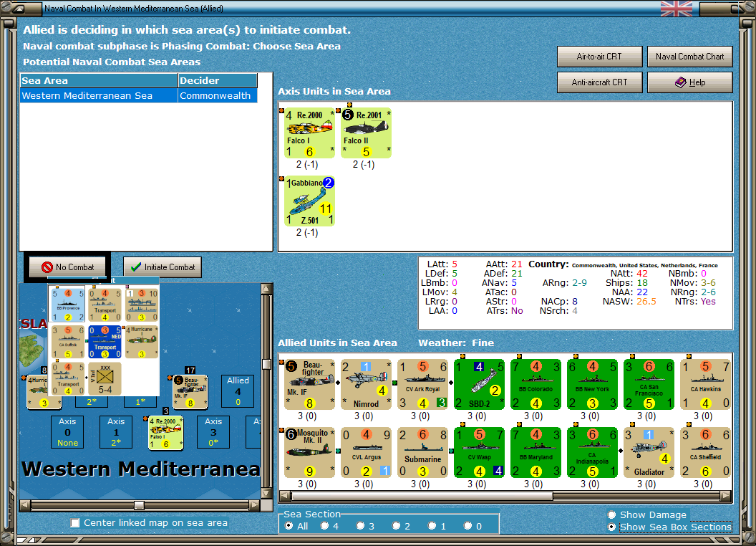Image resolution: width=756 pixels, height=546 pixels.
Task: Click the map's vertical scrollbar up arrow
Action: tap(266, 289)
